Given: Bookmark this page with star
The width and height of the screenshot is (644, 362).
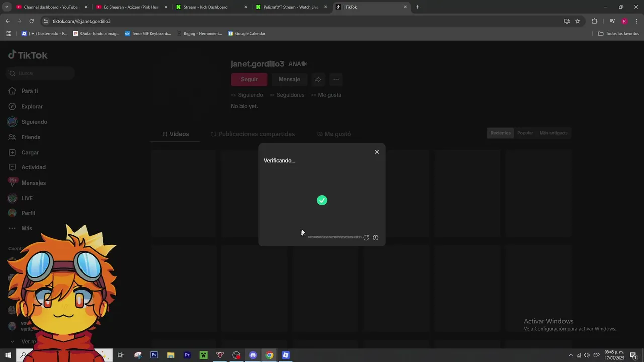Looking at the screenshot, I should point(578,21).
